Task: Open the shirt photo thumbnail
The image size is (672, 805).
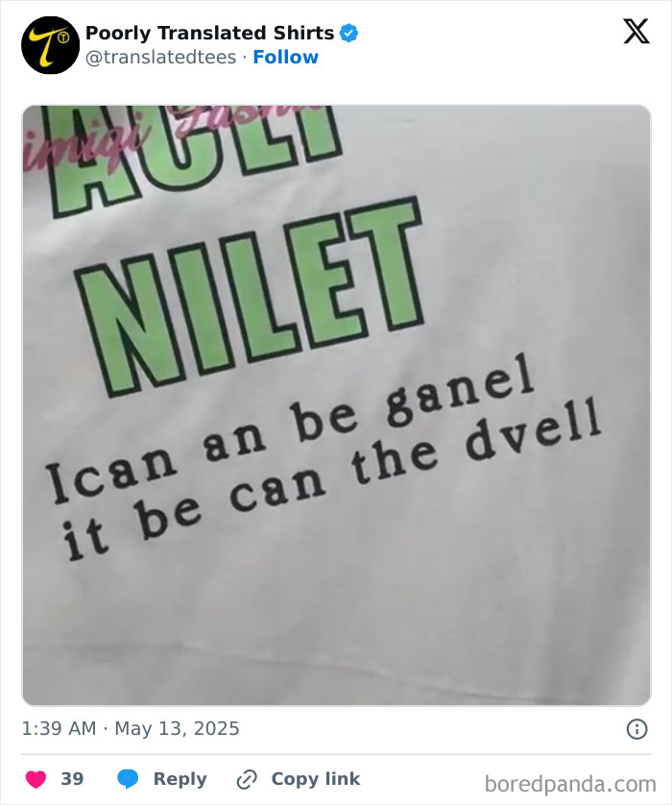Action: (336, 403)
